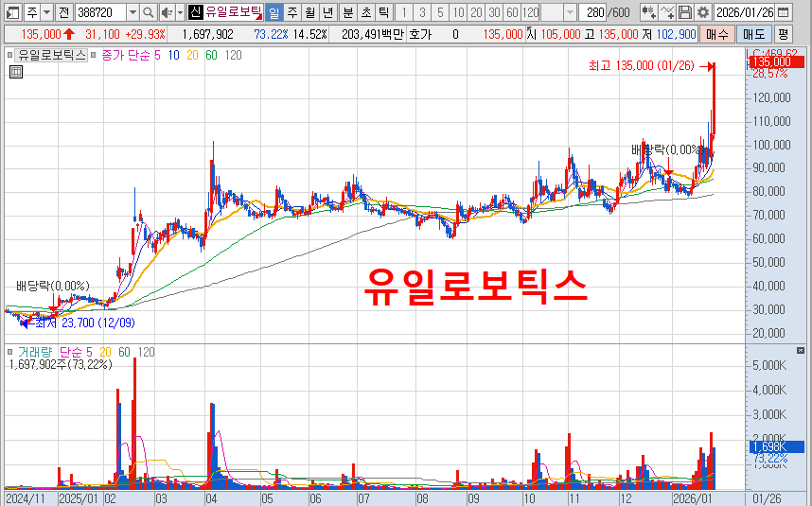Viewport: 812px width, 506px height.
Task: Click the 2026/01 timeline label
Action: pos(693,498)
